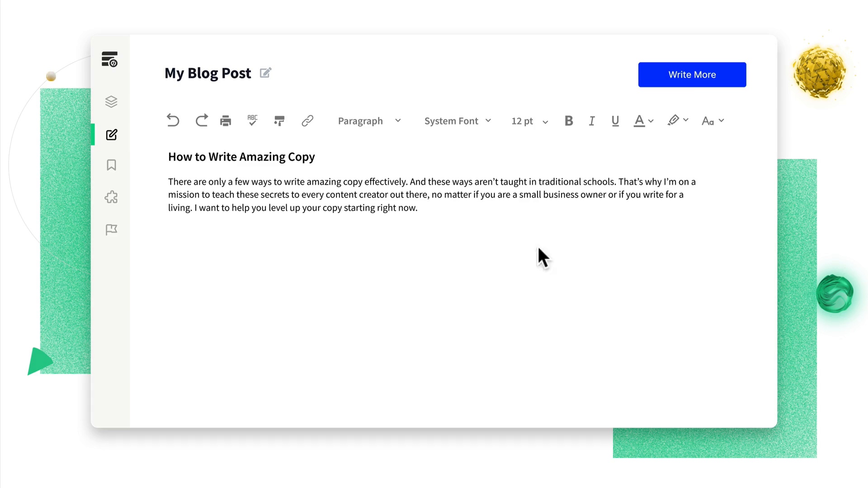This screenshot has width=868, height=488.
Task: Open the highlight color dropdown arrow
Action: tap(686, 120)
